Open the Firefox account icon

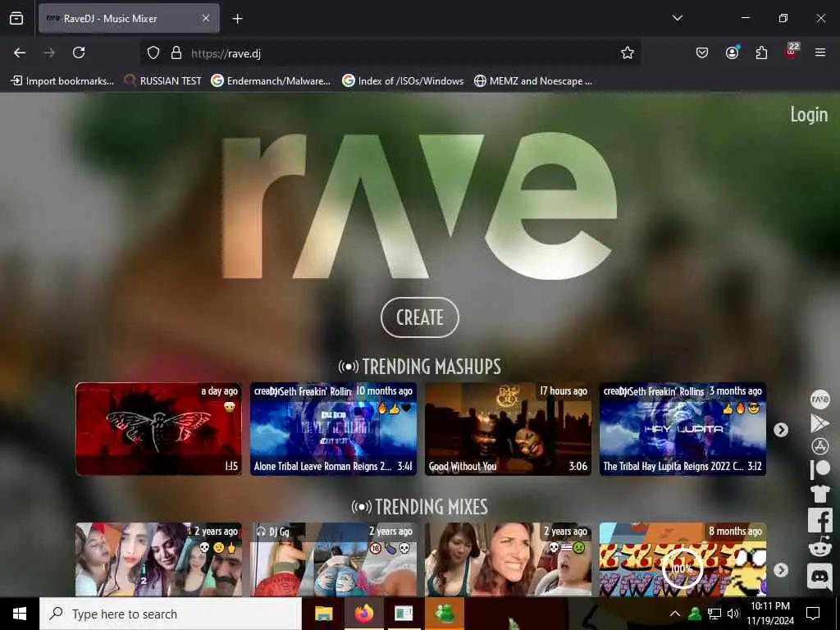732,52
